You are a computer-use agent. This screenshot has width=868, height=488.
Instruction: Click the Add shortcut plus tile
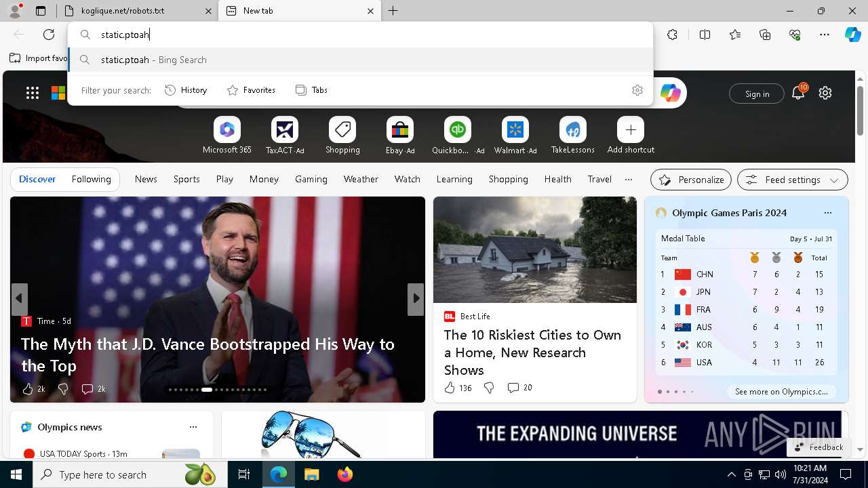point(631,129)
